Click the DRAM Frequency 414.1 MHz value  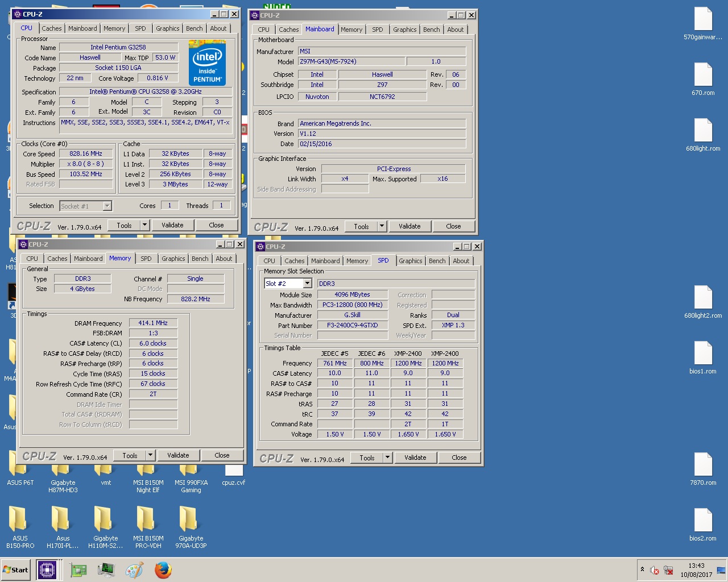click(153, 323)
